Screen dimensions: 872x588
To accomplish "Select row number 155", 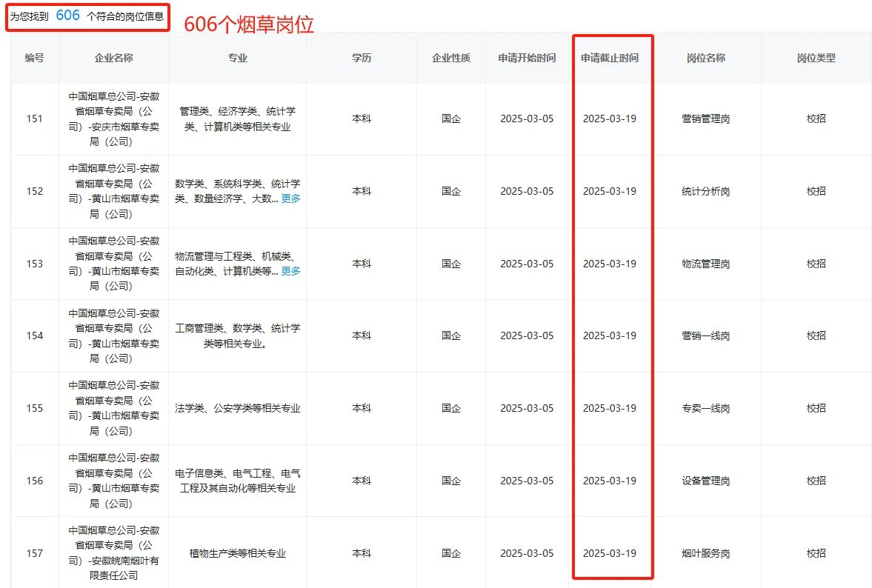I will pyautogui.click(x=35, y=408).
